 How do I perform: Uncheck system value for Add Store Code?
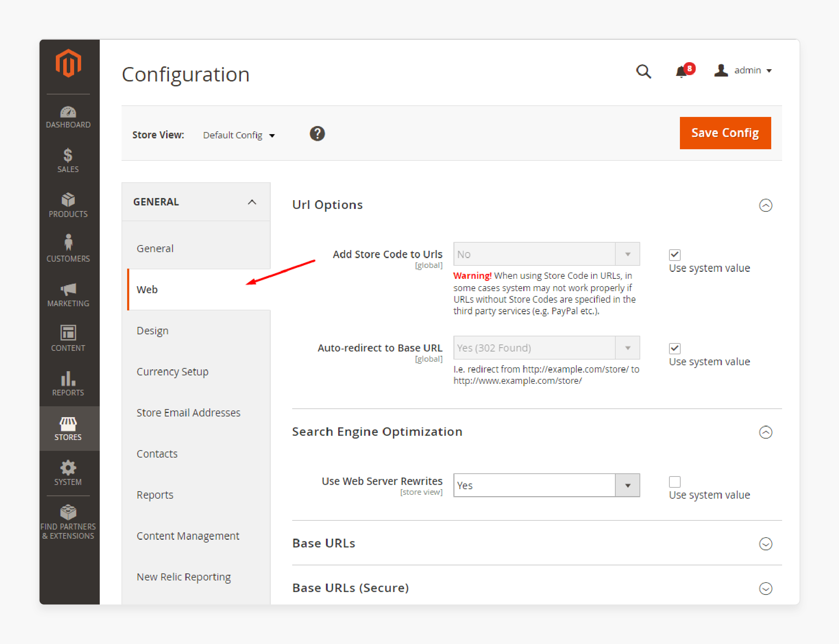click(x=675, y=255)
